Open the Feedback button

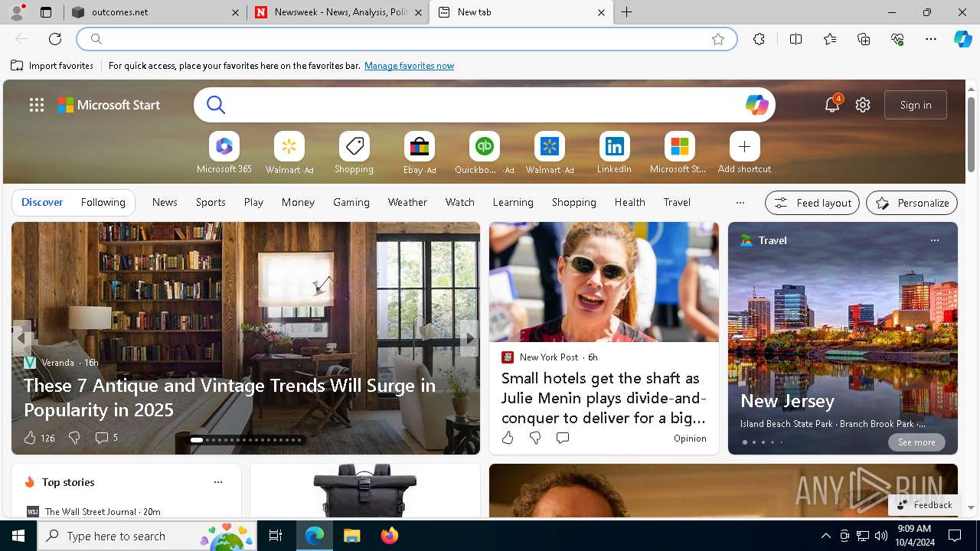click(x=924, y=505)
